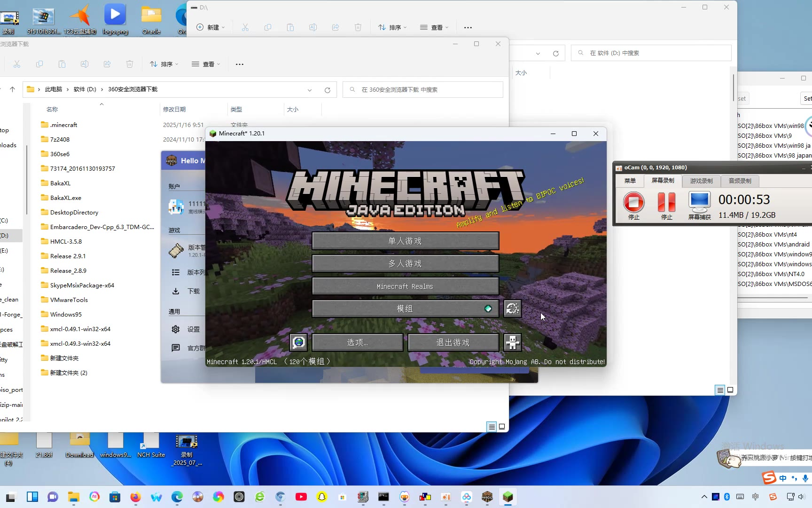The width and height of the screenshot is (812, 508).
Task: Select the .minecraft folder row
Action: coord(99,125)
